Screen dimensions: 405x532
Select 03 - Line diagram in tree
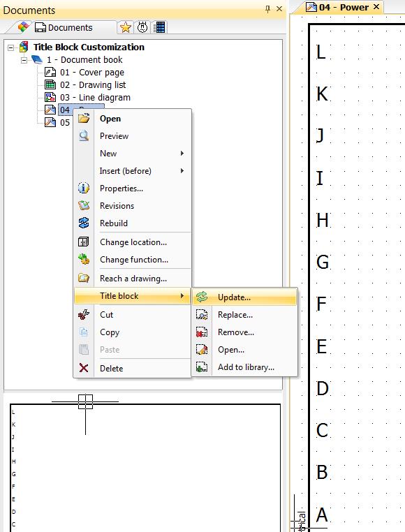point(95,97)
